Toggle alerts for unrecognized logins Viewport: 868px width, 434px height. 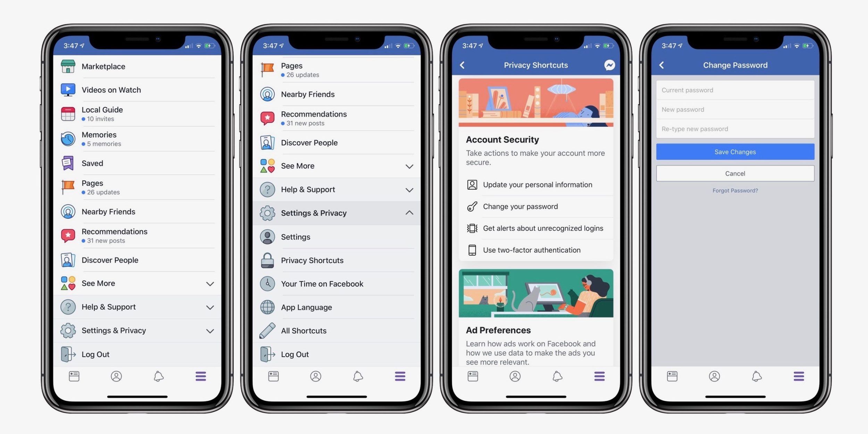tap(535, 228)
